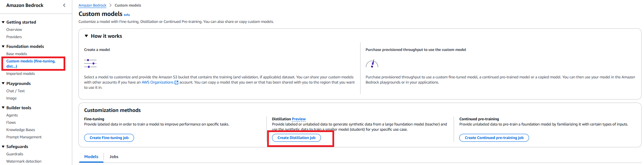The height and width of the screenshot is (165, 644).
Task: Collapse the Foundation models section
Action: point(3,46)
